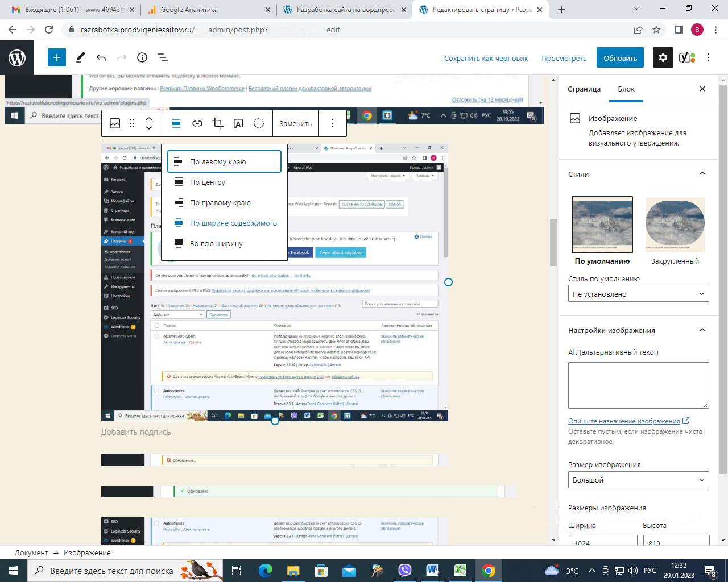Viewport: 728px width, 582px height.
Task: Switch to the 'Страница' tab
Action: click(584, 89)
